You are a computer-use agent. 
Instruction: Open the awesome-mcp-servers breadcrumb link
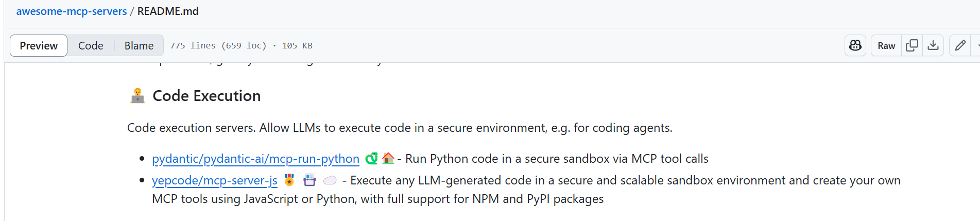(x=72, y=11)
